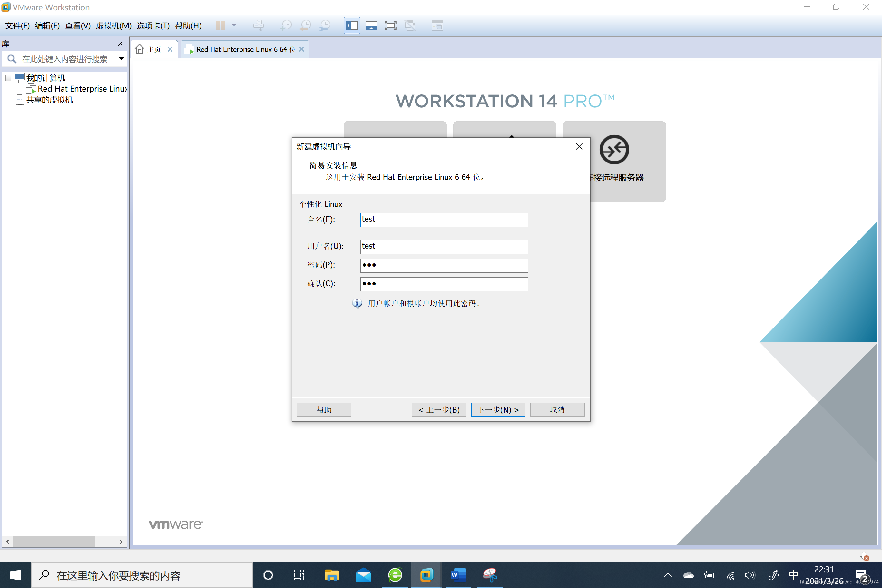Open Microsoft Word from taskbar
This screenshot has height=588, width=882.
[458, 575]
